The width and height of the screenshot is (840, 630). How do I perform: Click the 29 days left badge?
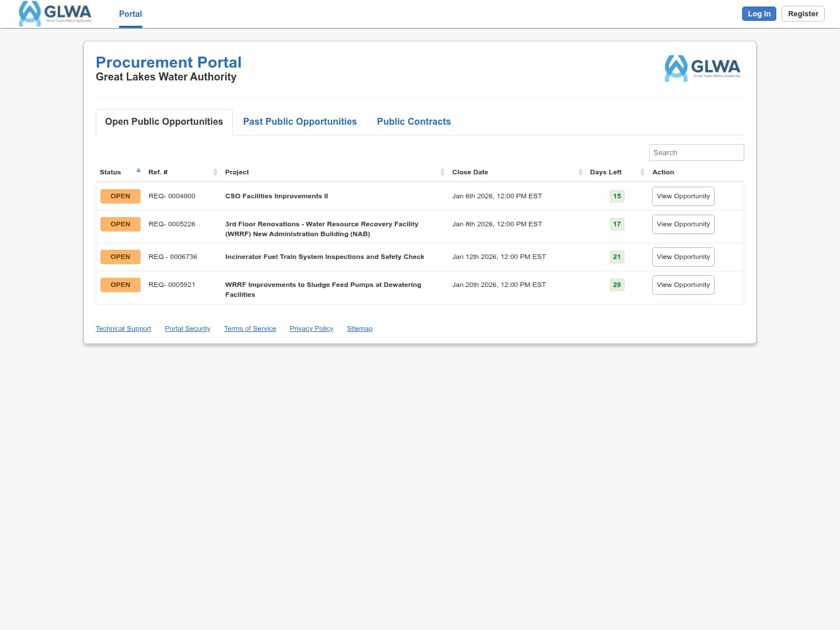click(x=617, y=285)
